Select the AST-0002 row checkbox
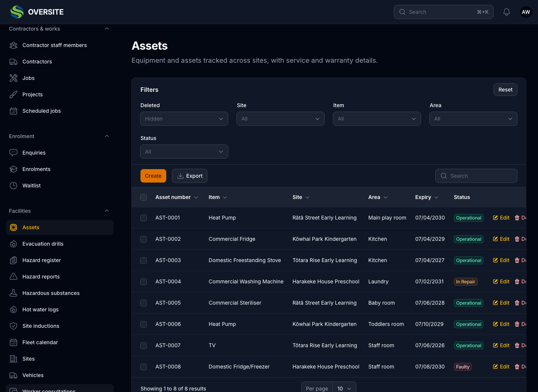Screen dimensions: 538x392 (x=143, y=239)
